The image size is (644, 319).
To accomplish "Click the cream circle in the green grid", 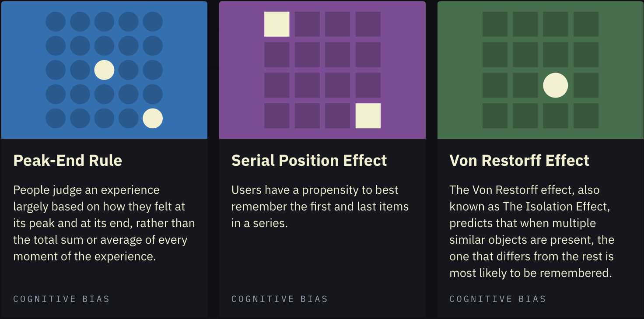I will (x=556, y=85).
